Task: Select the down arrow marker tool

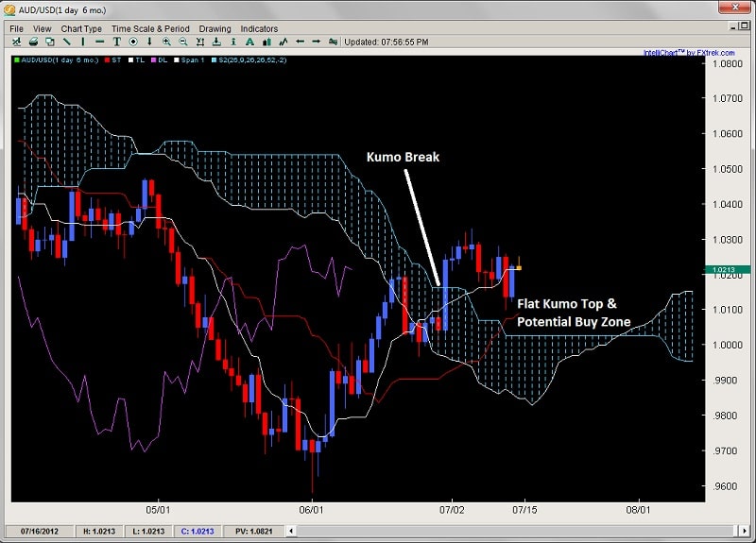Action: pyautogui.click(x=149, y=42)
